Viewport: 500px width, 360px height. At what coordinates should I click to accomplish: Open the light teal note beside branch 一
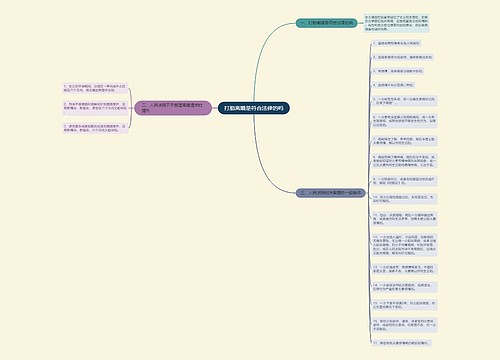coord(396,23)
